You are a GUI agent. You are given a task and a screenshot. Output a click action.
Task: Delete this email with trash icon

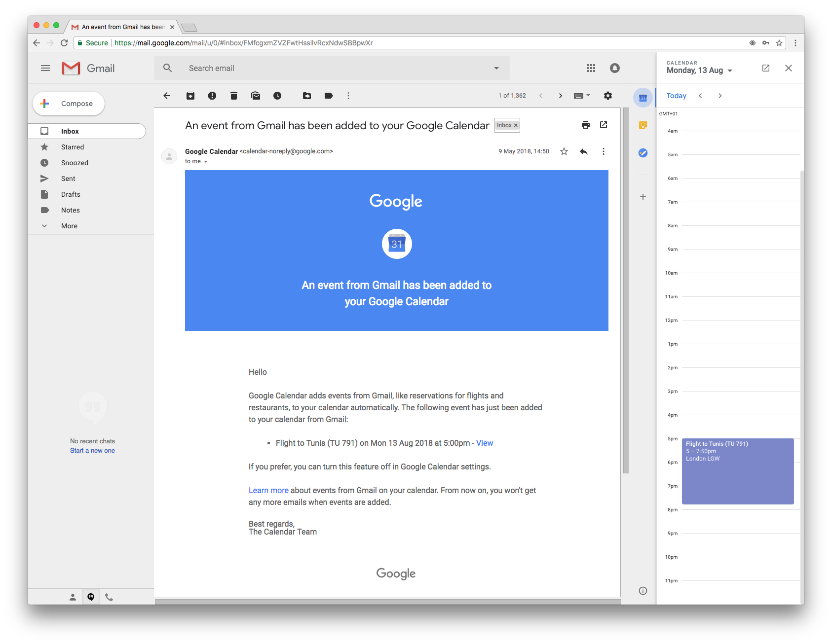[234, 96]
